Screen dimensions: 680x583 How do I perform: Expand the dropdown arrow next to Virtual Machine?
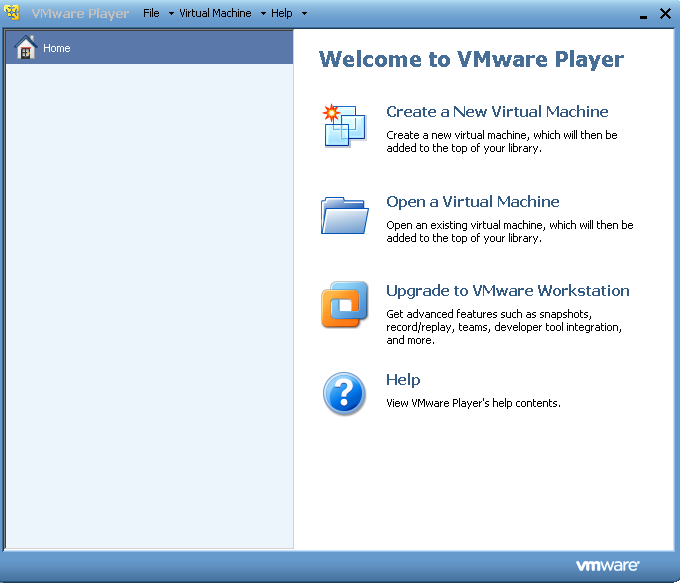click(263, 14)
